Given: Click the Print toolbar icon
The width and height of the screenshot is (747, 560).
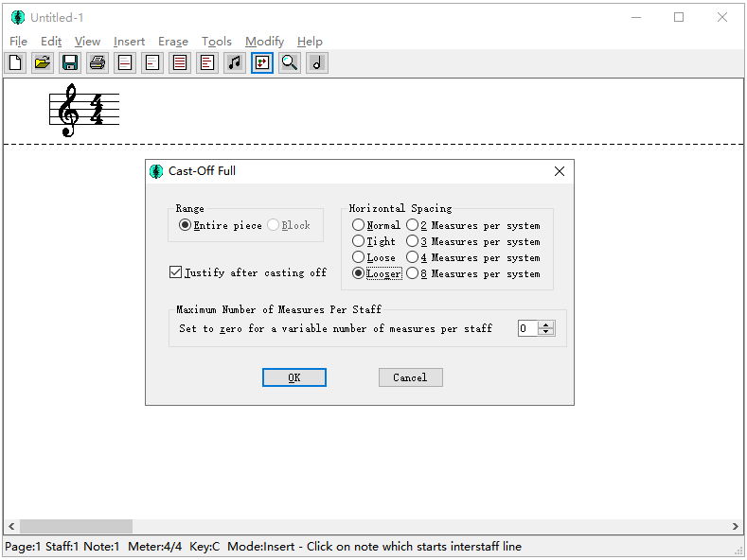Looking at the screenshot, I should pos(98,62).
